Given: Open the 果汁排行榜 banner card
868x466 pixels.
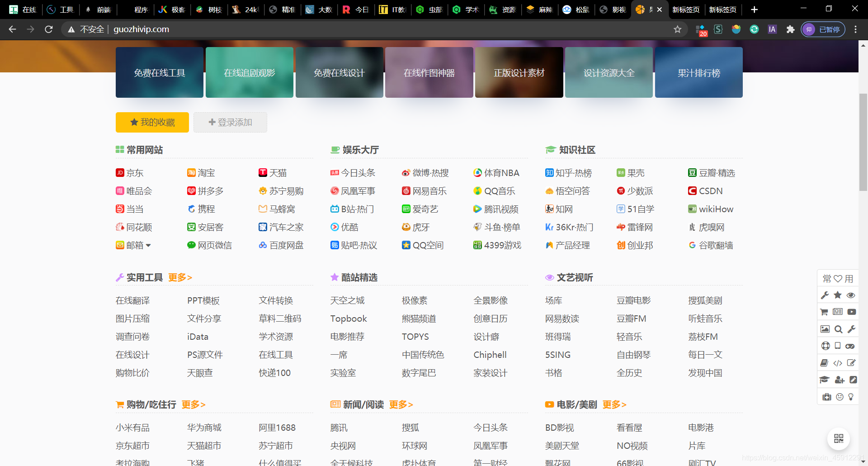Looking at the screenshot, I should pyautogui.click(x=699, y=72).
